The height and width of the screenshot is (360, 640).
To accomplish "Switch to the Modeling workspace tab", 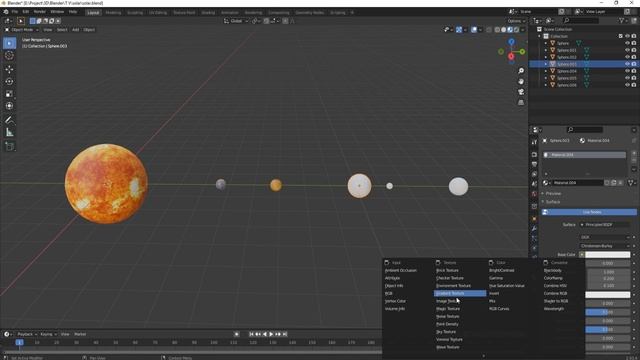I will 113,13.
